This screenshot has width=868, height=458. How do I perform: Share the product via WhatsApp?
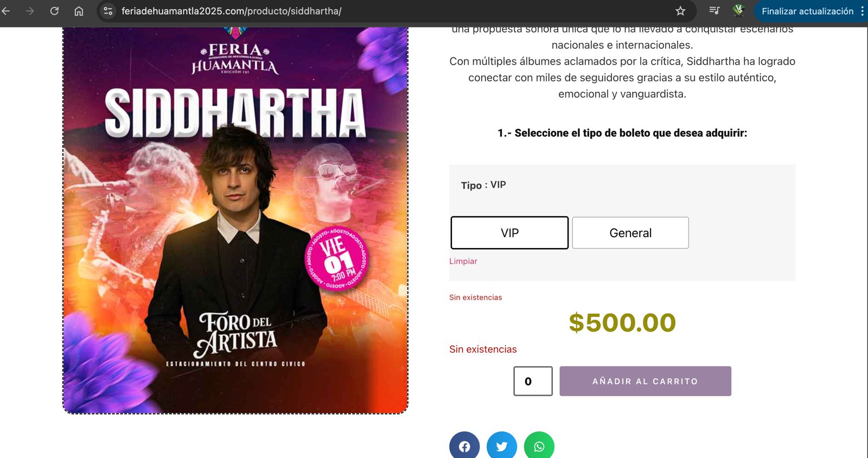539,446
